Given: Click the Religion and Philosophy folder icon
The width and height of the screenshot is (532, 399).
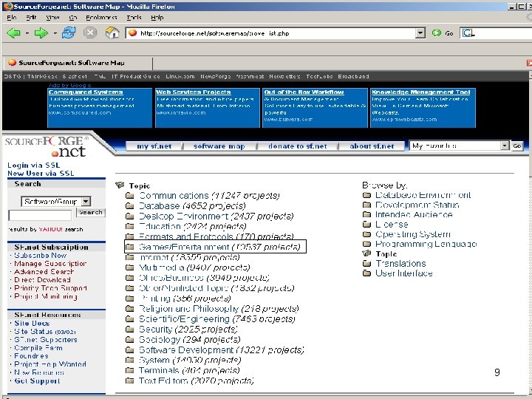Looking at the screenshot, I should click(x=129, y=309).
